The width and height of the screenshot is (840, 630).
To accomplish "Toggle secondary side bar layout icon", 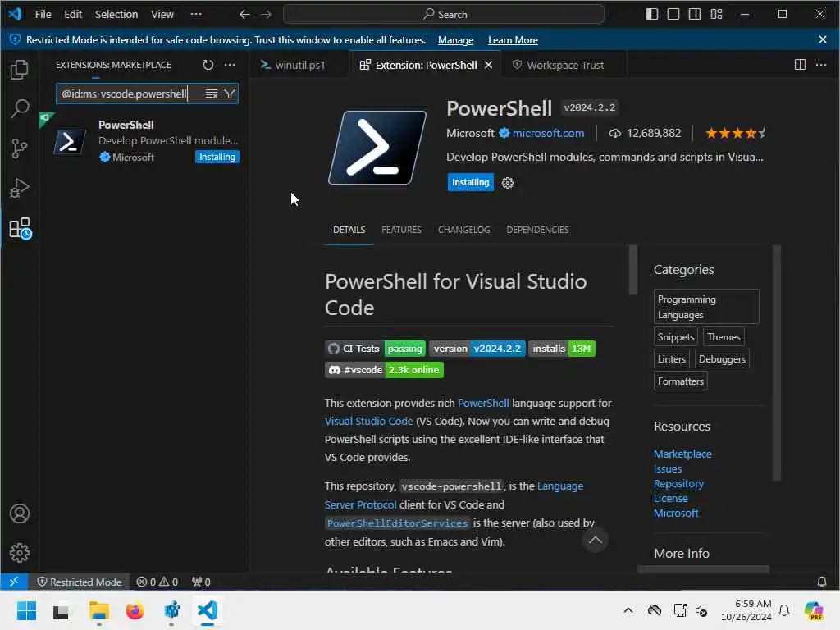I will (x=695, y=15).
